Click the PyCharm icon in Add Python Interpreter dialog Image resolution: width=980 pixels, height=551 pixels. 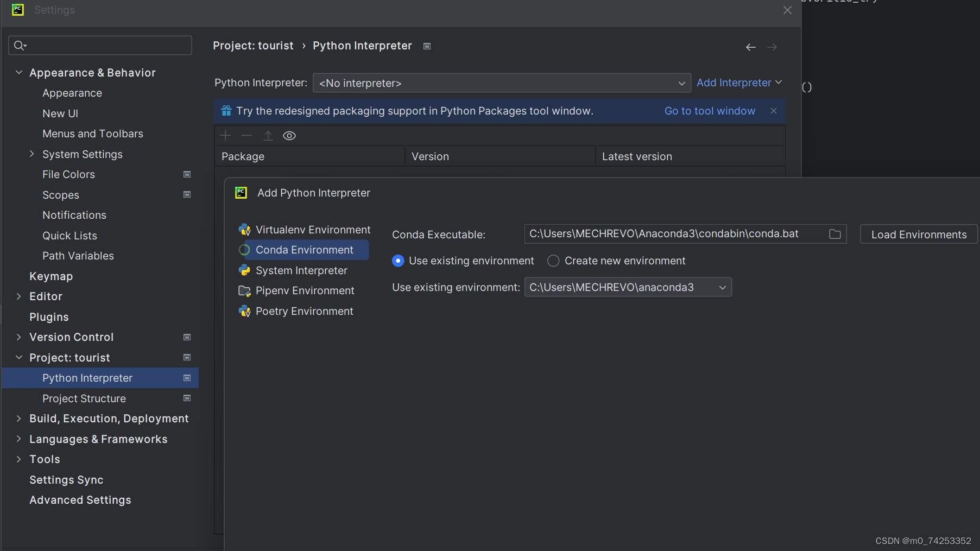tap(241, 193)
